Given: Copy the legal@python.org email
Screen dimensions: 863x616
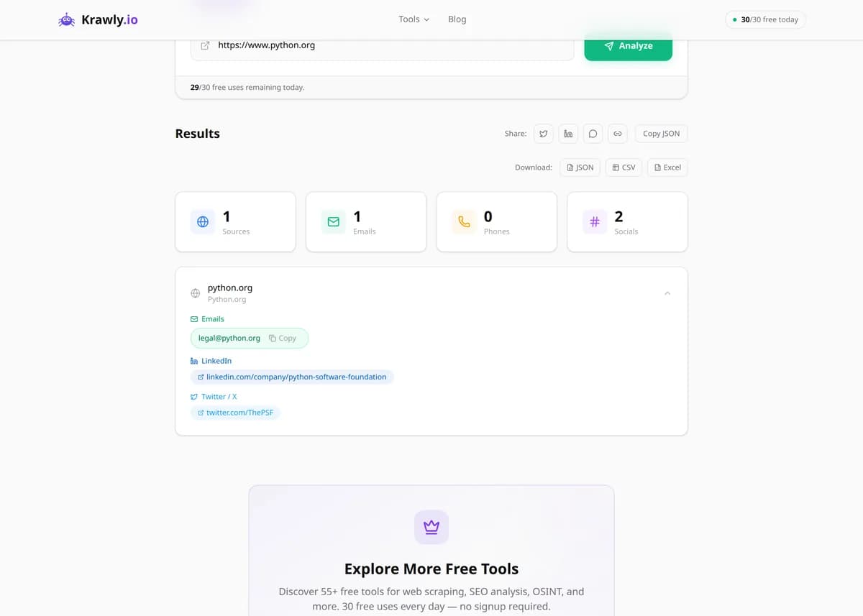Looking at the screenshot, I should pos(283,338).
